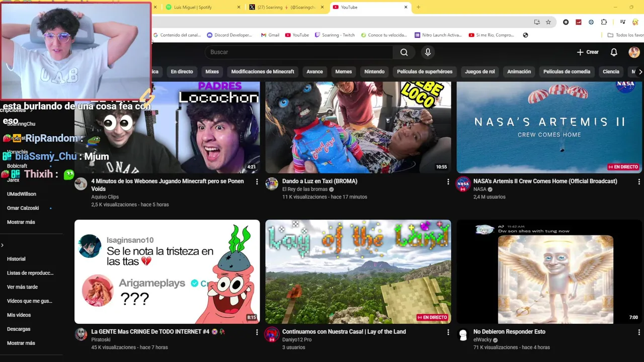This screenshot has width=644, height=362.
Task: Close the Spotify browser tab
Action: click(238, 7)
